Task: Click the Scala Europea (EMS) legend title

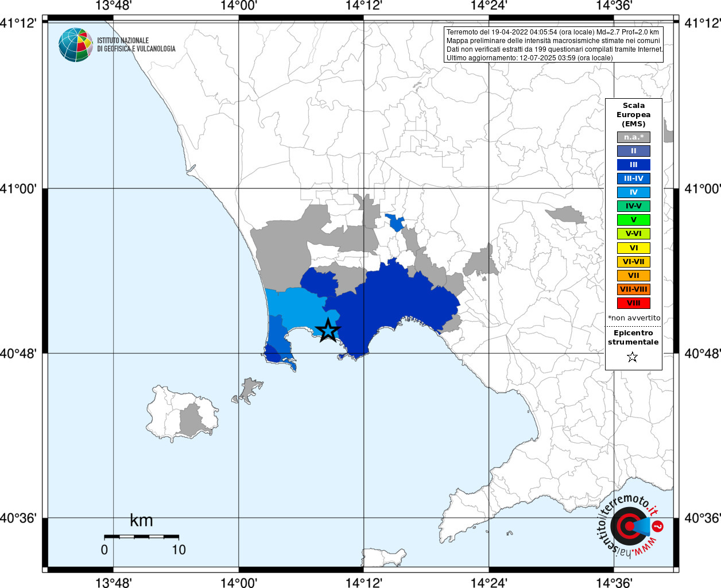Action: click(x=634, y=115)
